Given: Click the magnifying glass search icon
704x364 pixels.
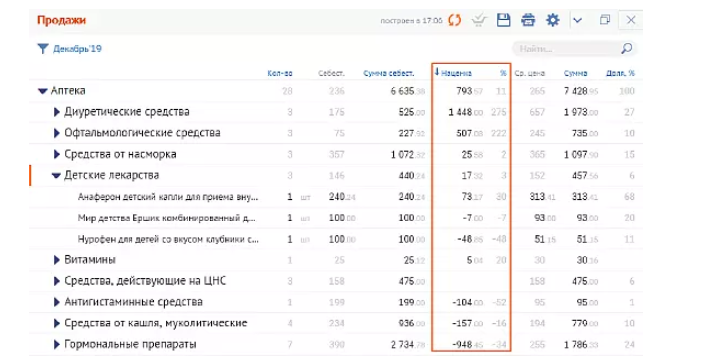Looking at the screenshot, I should [x=627, y=48].
